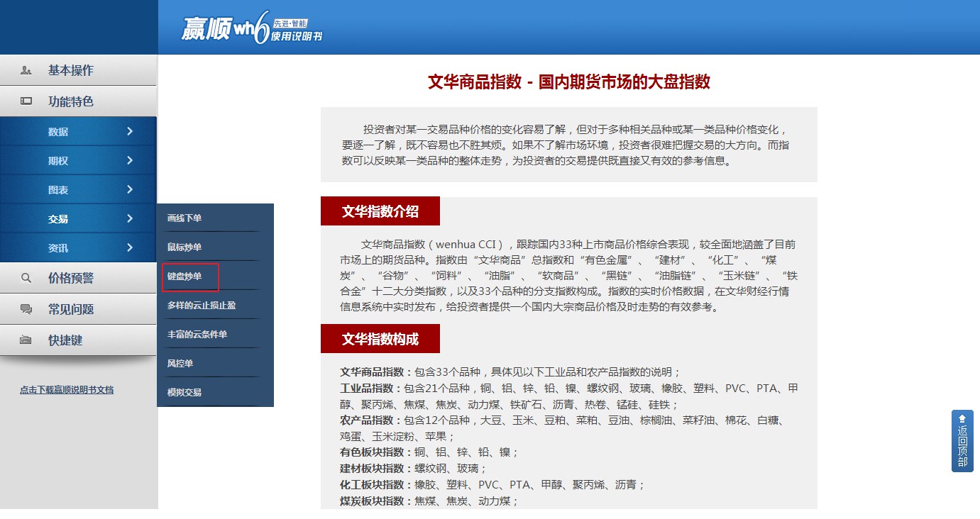Open 丰富的云条件单 entry
The width and height of the screenshot is (980, 519).
point(197,334)
